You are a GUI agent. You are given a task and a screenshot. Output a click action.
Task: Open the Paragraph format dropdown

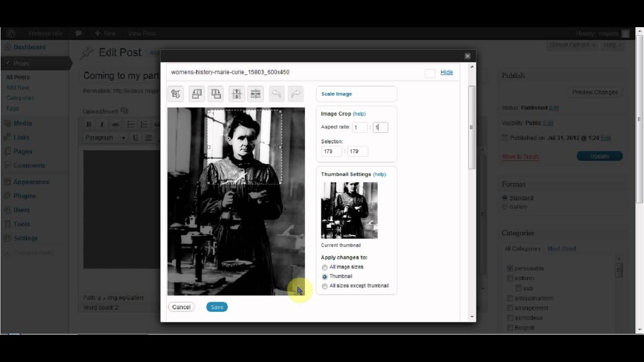click(105, 137)
